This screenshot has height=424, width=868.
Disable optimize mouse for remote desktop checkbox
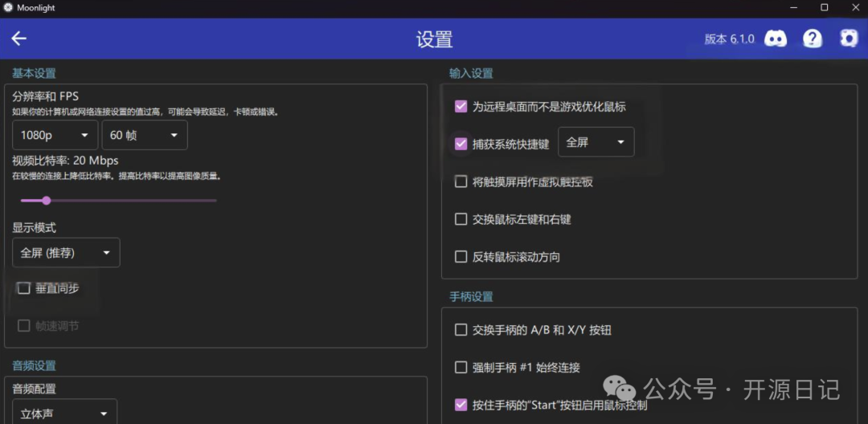pos(461,106)
